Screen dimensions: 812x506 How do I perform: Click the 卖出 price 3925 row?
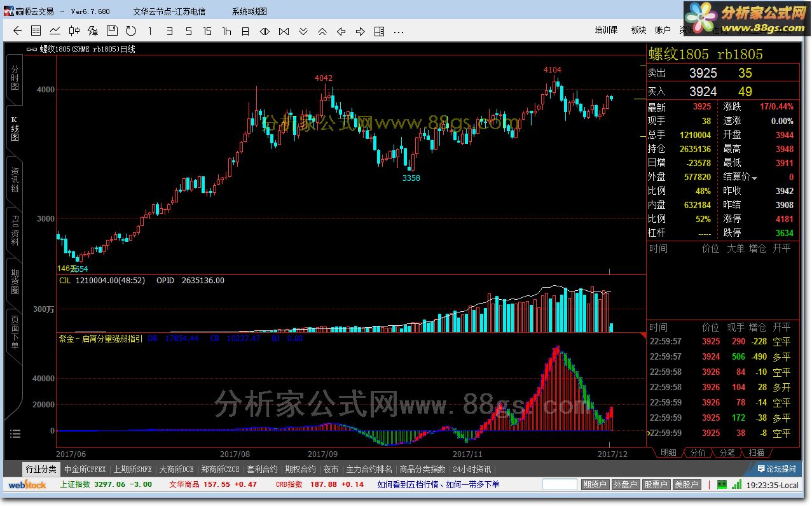[x=723, y=73]
